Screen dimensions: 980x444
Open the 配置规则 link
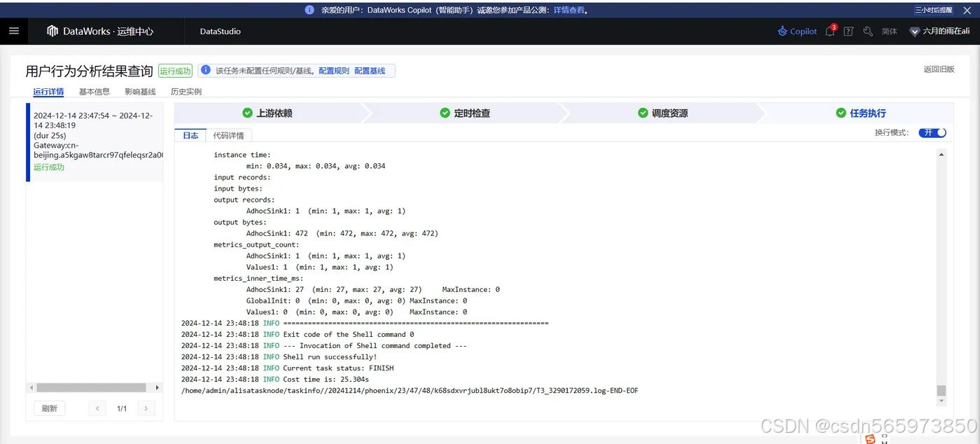pos(332,69)
